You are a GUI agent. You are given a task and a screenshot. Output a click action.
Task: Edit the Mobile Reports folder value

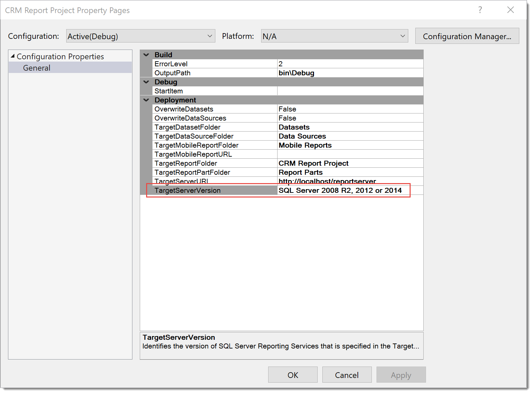coord(350,145)
